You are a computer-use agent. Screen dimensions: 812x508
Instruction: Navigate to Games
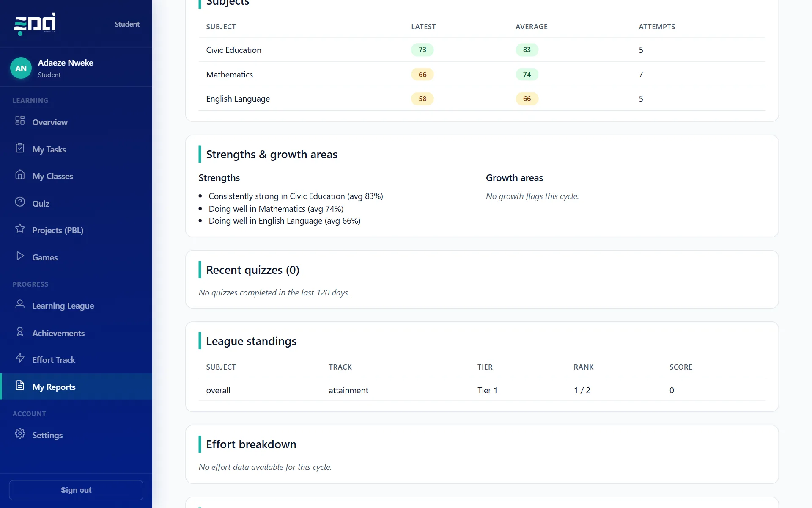[x=76, y=257]
